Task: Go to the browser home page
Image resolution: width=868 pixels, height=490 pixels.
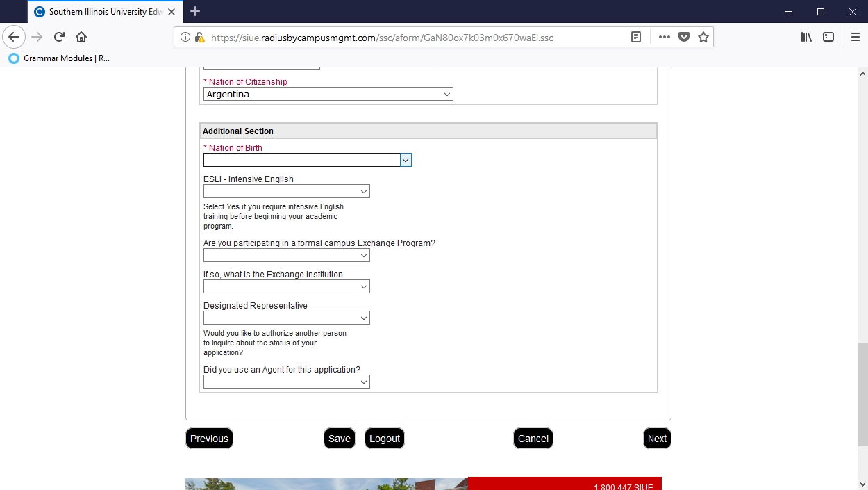Action: coord(81,38)
